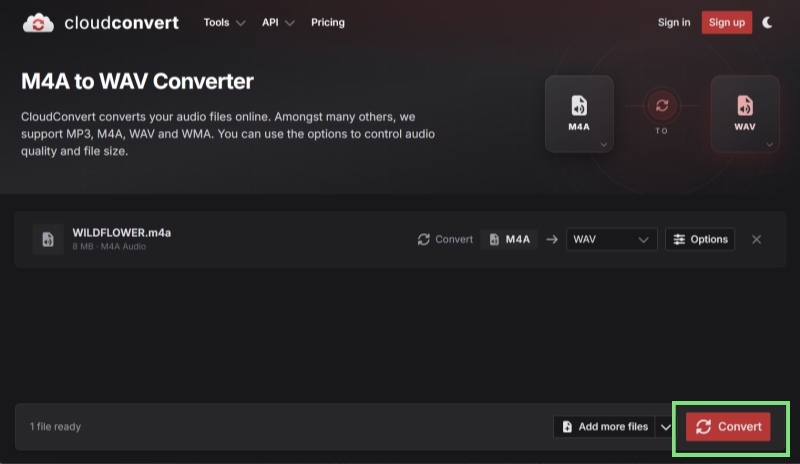Click the CloudConvert cloud logo icon
This screenshot has height=464, width=800.
pos(38,23)
